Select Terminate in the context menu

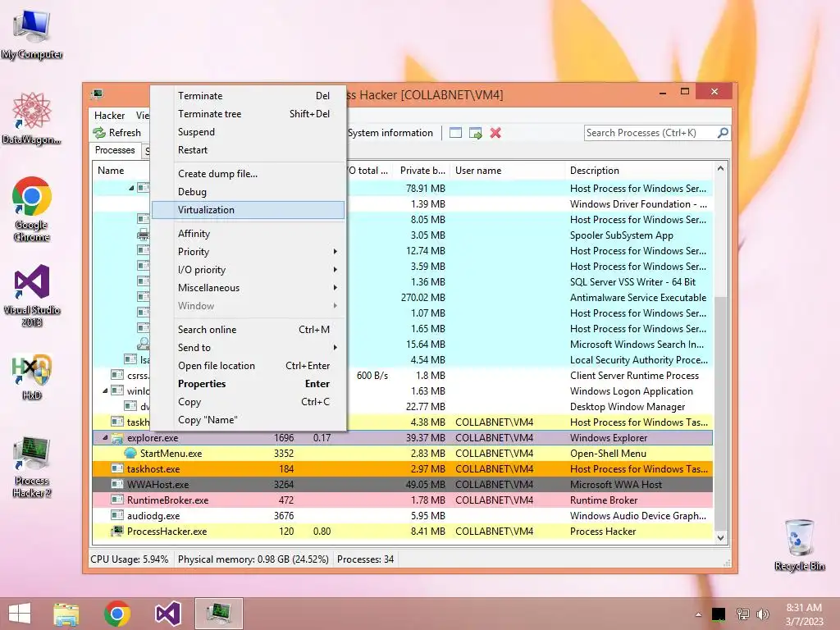tap(248, 96)
